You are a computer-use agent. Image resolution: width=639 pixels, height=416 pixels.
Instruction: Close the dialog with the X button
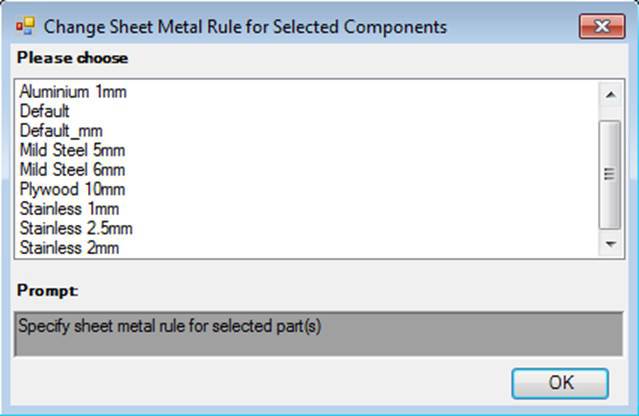602,26
